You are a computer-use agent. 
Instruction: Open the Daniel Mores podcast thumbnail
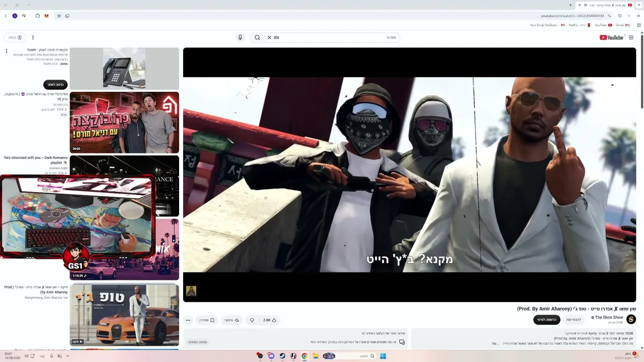point(124,122)
